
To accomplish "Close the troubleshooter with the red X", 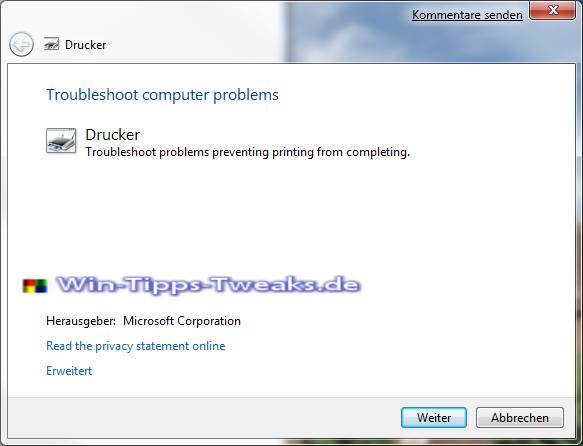I will pos(553,10).
